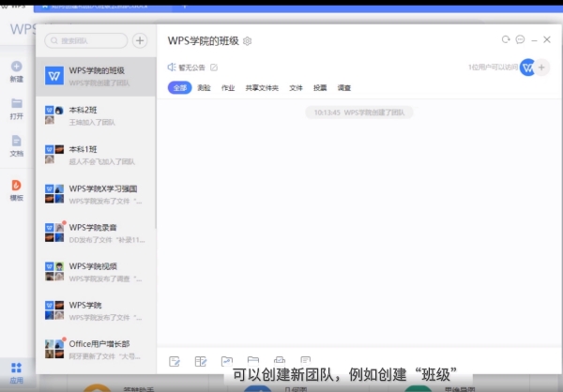Viewport: 563px width, 392px height.
Task: Click the 新建 icon in WPS sidebar
Action: click(17, 67)
